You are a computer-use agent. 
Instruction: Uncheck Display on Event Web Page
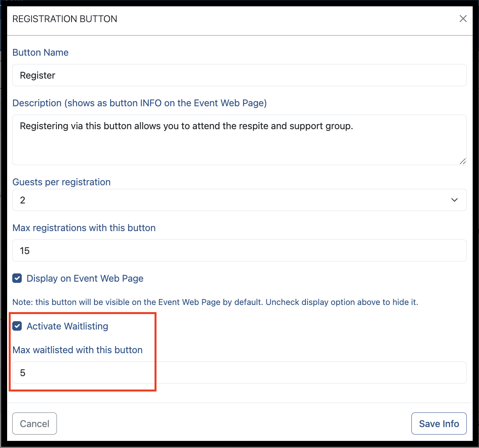pyautogui.click(x=17, y=279)
